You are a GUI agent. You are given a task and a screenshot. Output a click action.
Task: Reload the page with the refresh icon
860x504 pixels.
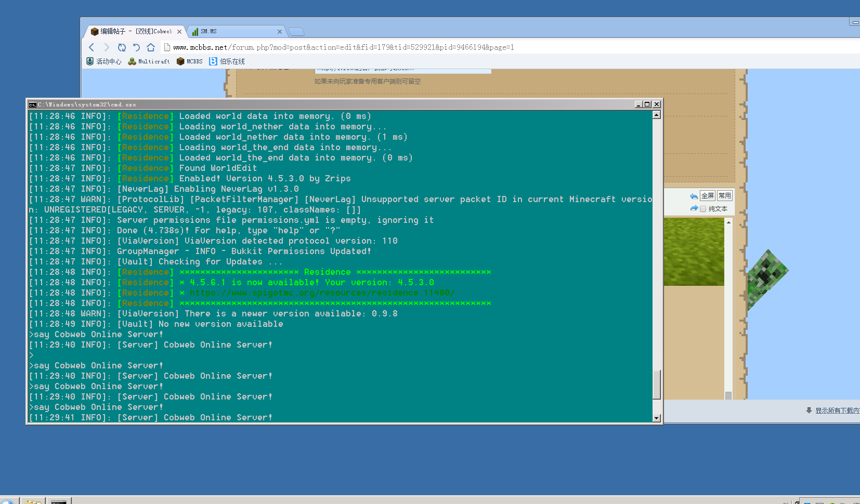click(122, 47)
